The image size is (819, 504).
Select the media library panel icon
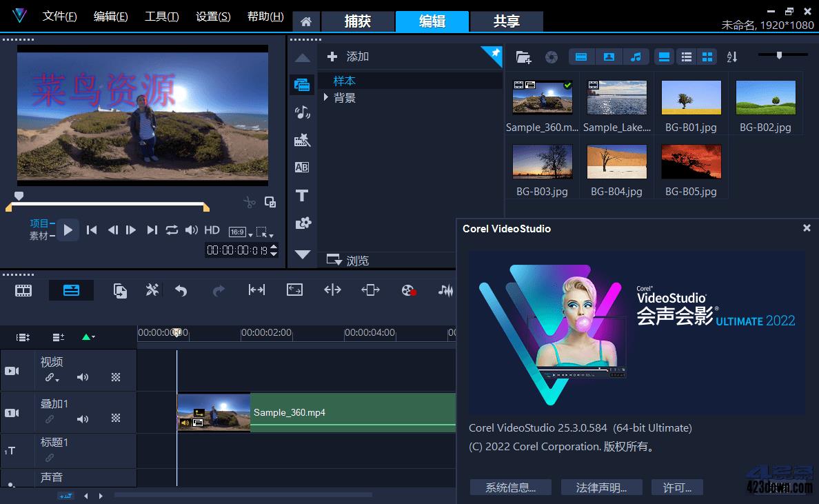(x=302, y=84)
